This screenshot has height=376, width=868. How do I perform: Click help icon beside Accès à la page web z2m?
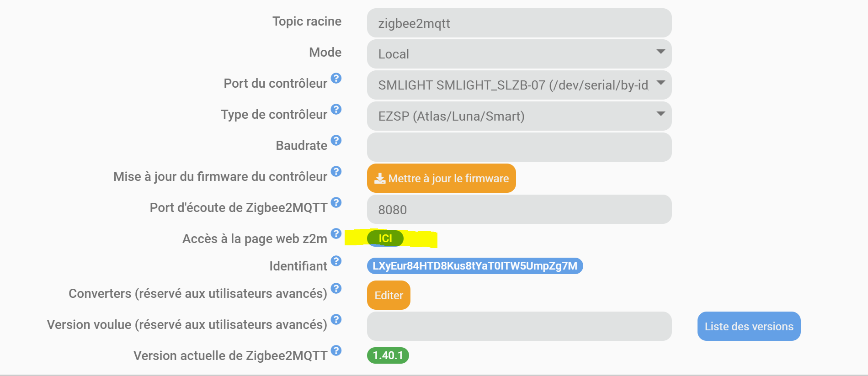pyautogui.click(x=336, y=233)
